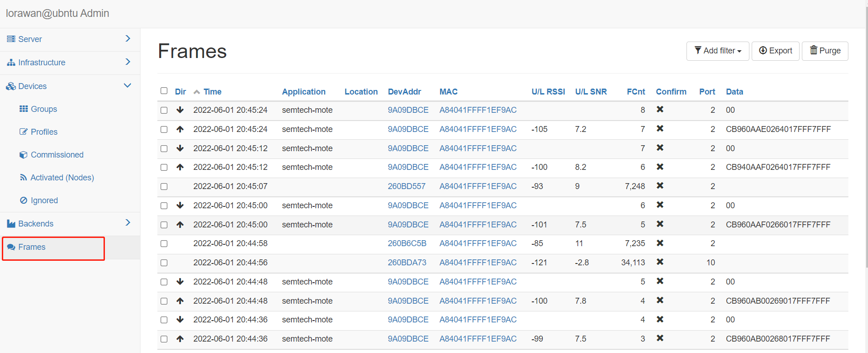Image resolution: width=868 pixels, height=353 pixels.
Task: Click the Frames chat bubble icon
Action: coord(11,247)
